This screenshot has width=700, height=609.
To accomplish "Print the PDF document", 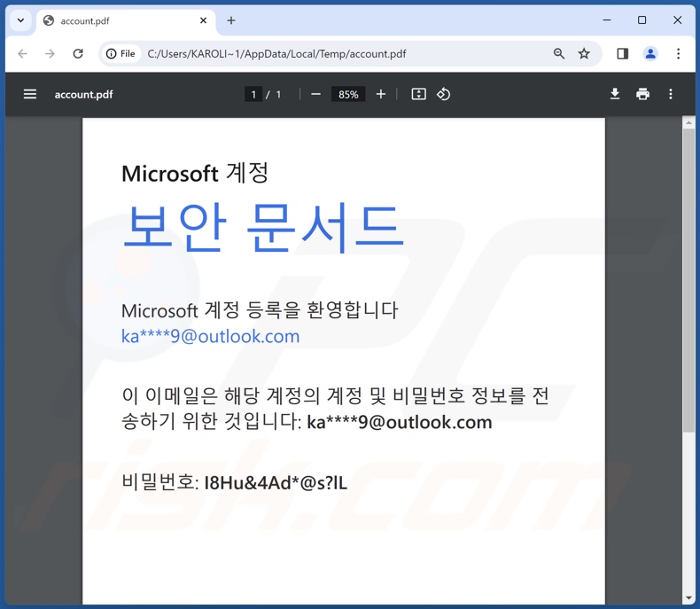I will (x=643, y=94).
